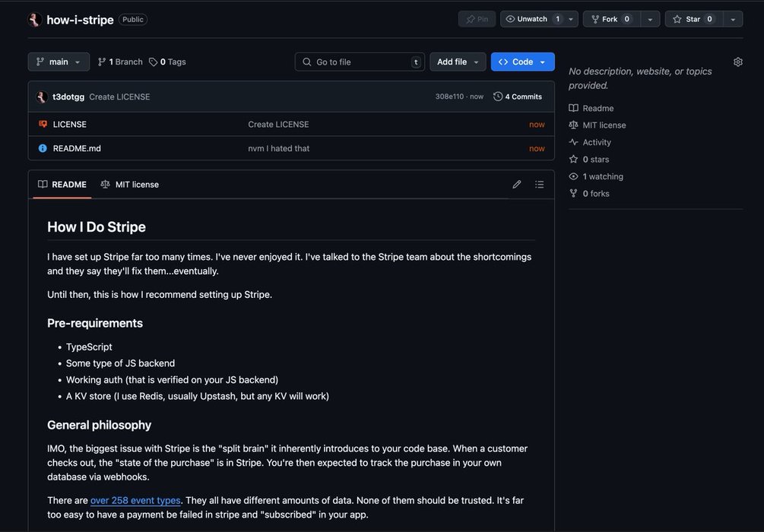View the 1 Branch link

120,62
